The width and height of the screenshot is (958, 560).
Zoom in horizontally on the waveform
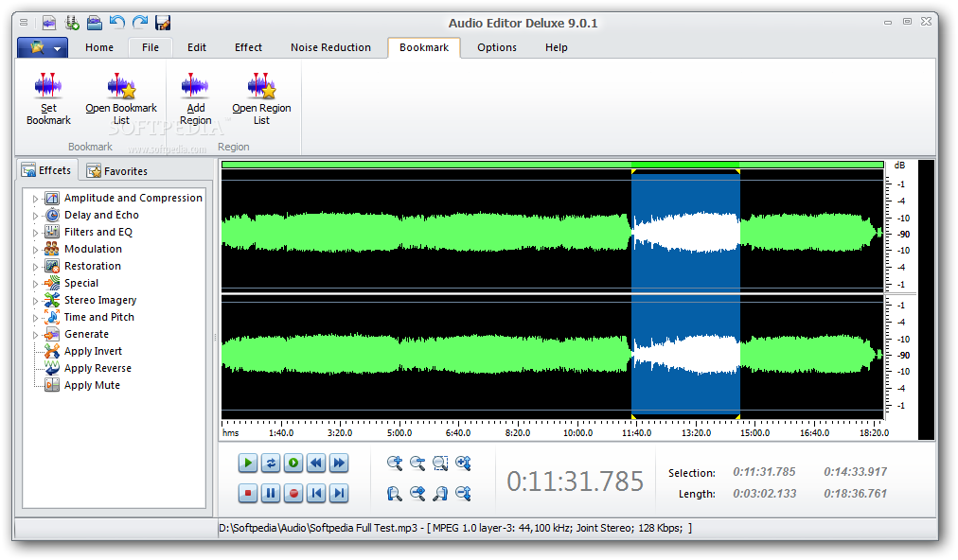point(395,463)
